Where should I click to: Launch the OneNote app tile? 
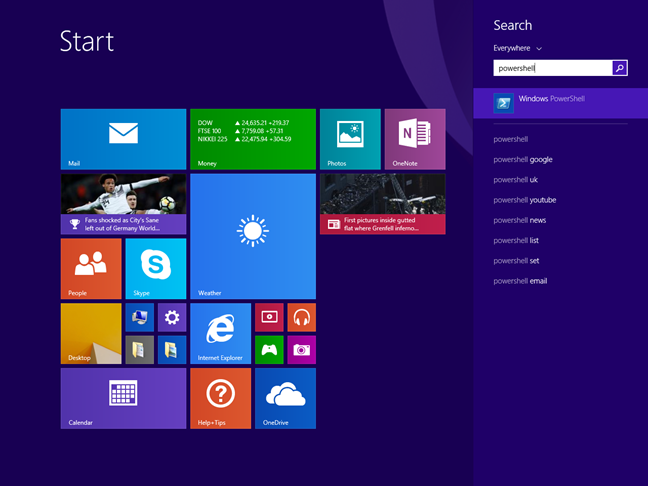pos(414,139)
